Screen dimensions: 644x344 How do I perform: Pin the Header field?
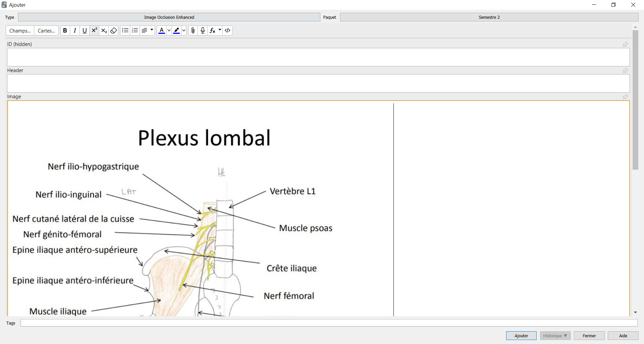point(625,70)
